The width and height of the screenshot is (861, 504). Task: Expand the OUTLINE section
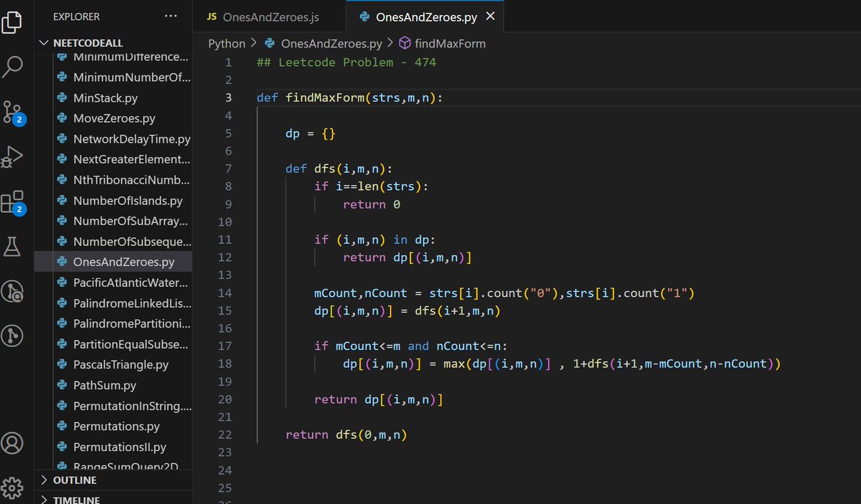pyautogui.click(x=75, y=480)
